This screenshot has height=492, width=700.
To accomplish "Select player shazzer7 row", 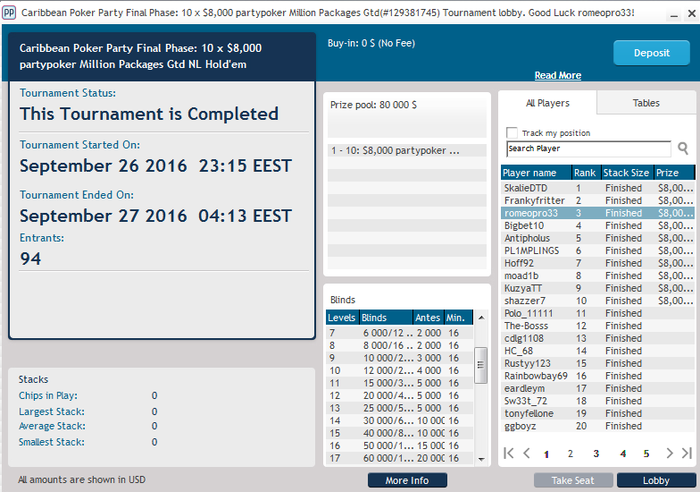I will click(x=598, y=300).
